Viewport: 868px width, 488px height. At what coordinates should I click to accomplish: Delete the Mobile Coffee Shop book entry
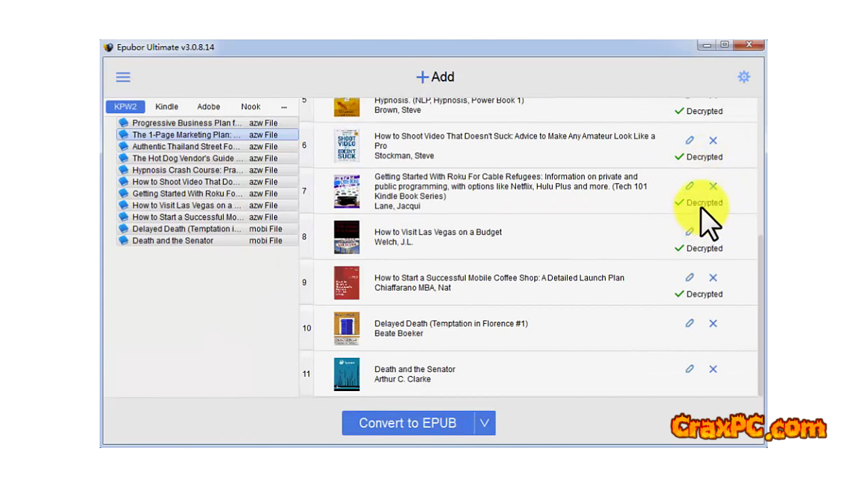pyautogui.click(x=713, y=277)
